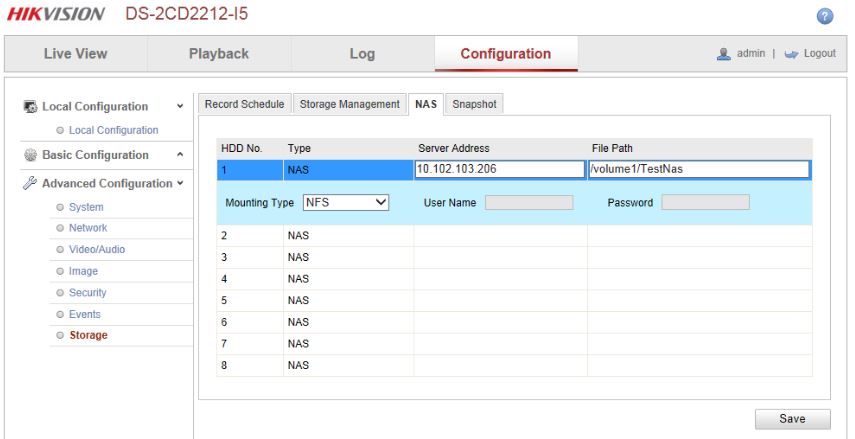Screen dimensions: 855x439
Task: Open the Events settings in sidebar
Action: (85, 314)
